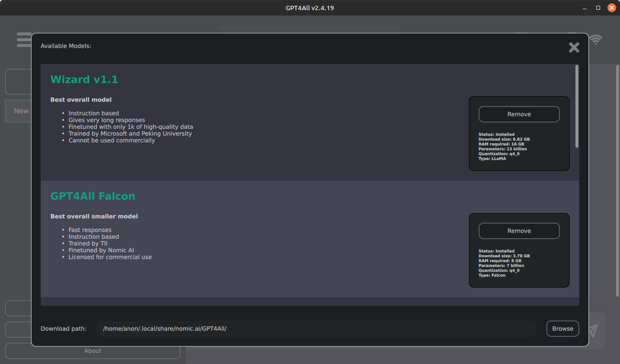
Task: Click 'Cannot be used commercially' bullet
Action: (x=112, y=140)
